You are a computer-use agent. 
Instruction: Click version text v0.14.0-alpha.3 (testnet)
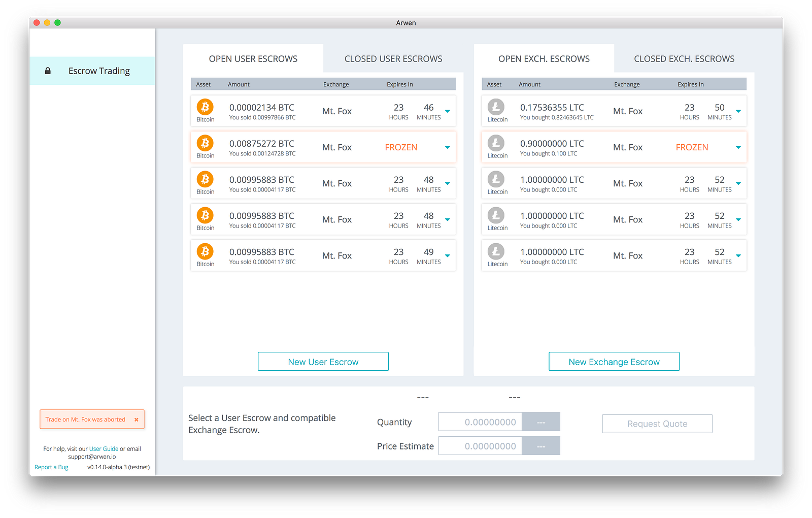click(118, 467)
